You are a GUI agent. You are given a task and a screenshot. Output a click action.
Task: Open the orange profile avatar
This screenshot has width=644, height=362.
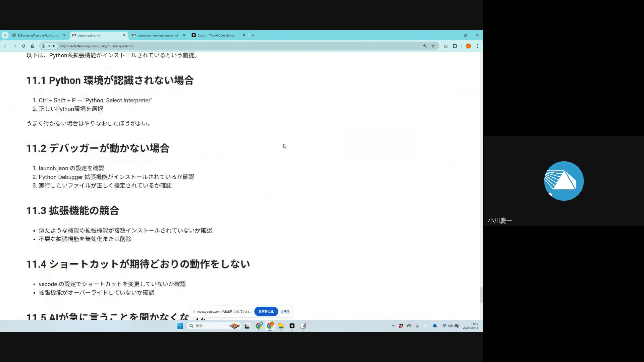click(x=468, y=46)
